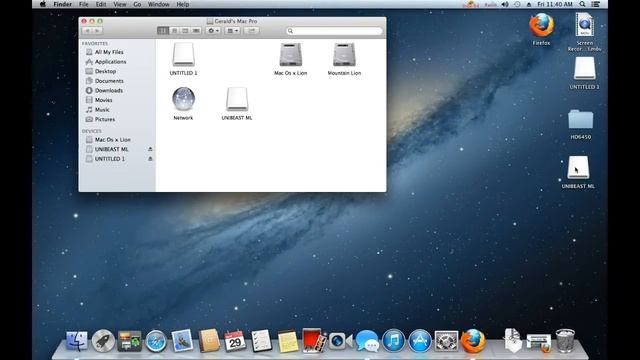Open the View menu
The width and height of the screenshot is (640, 360).
(120, 4)
